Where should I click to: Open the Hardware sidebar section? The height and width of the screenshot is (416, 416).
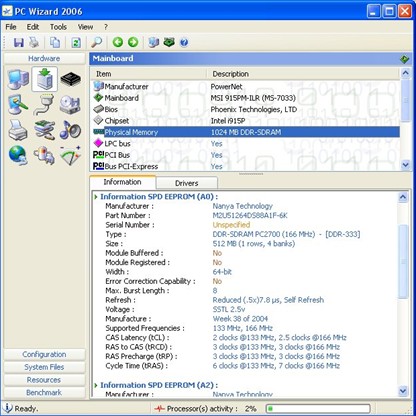point(44,58)
